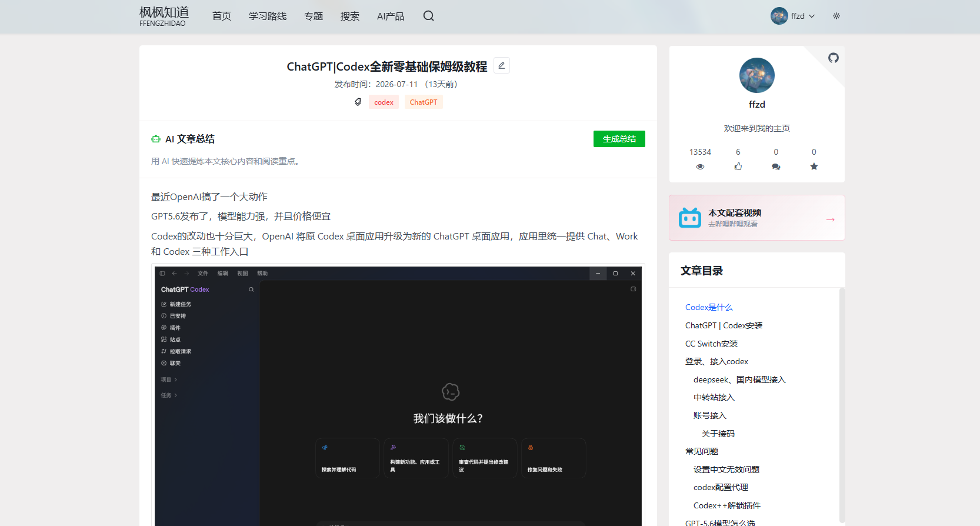The width and height of the screenshot is (980, 526).
Task: Click the ffzd author name in the profile card
Action: [757, 104]
